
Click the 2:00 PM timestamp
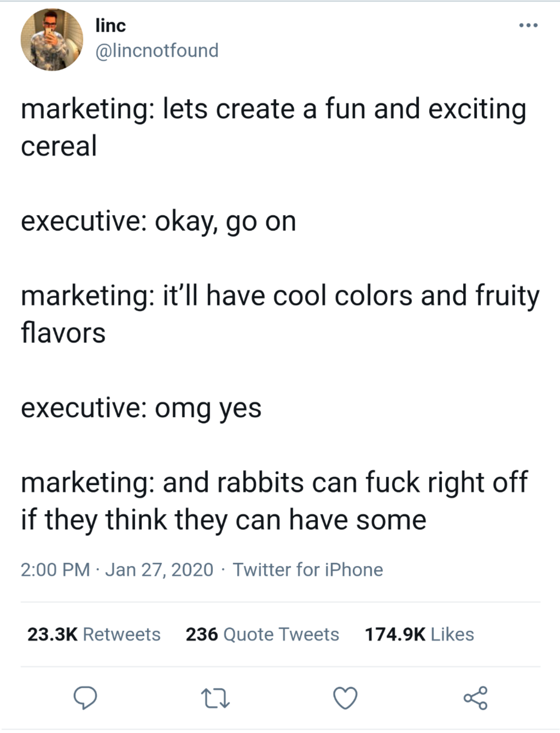(x=55, y=570)
